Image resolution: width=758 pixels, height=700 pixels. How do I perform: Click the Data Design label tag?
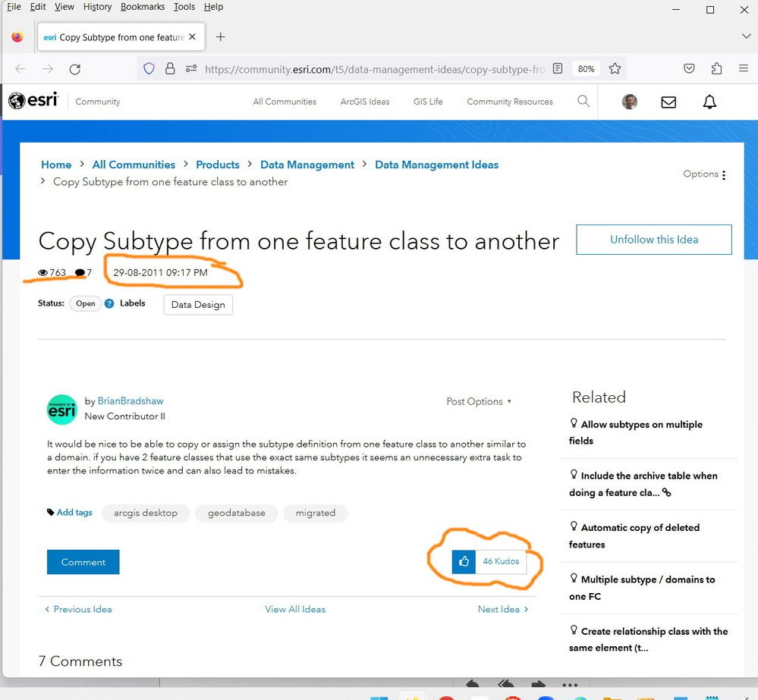pyautogui.click(x=198, y=305)
